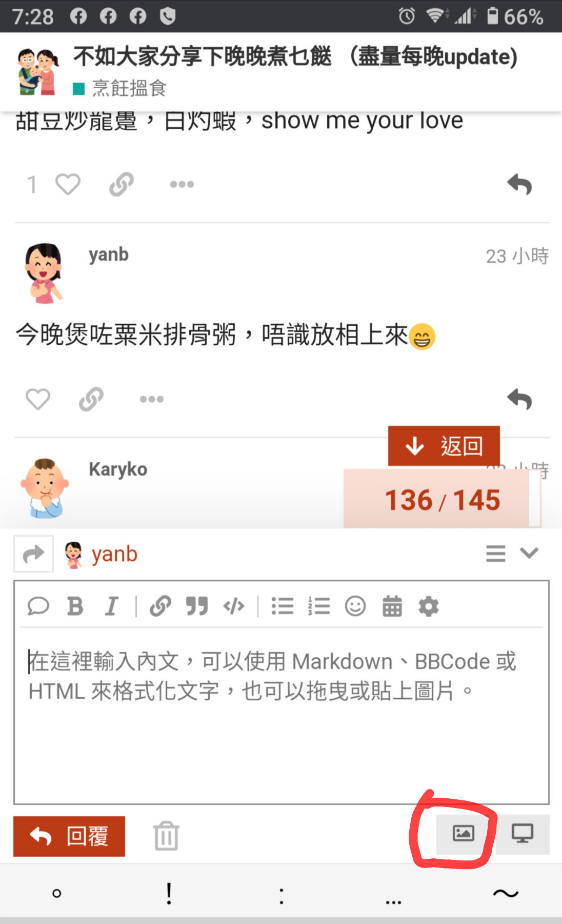Show more actions on yanb's post
The height and width of the screenshot is (924, 562).
(x=152, y=399)
